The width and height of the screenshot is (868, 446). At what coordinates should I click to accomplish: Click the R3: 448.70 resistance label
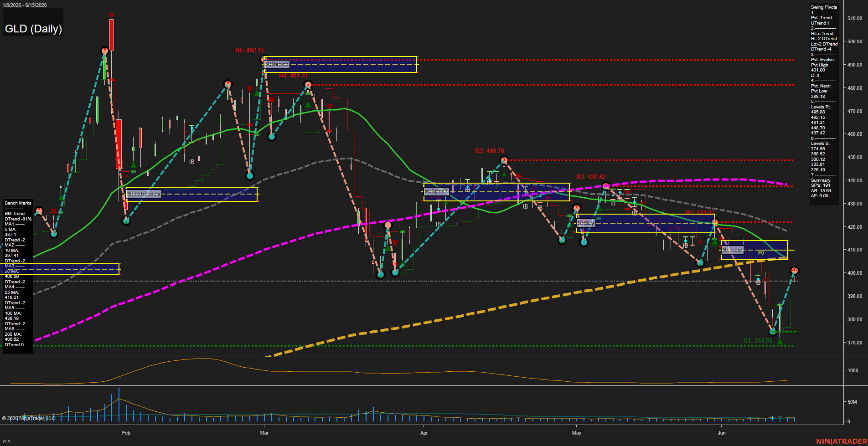pos(490,151)
